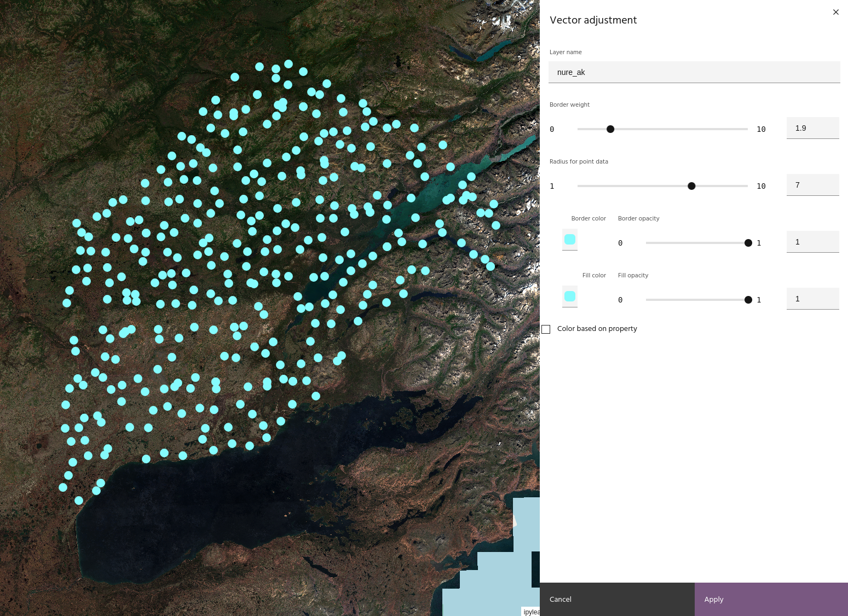The width and height of the screenshot is (848, 616).
Task: Click the Radius value box showing 7
Action: coord(812,185)
